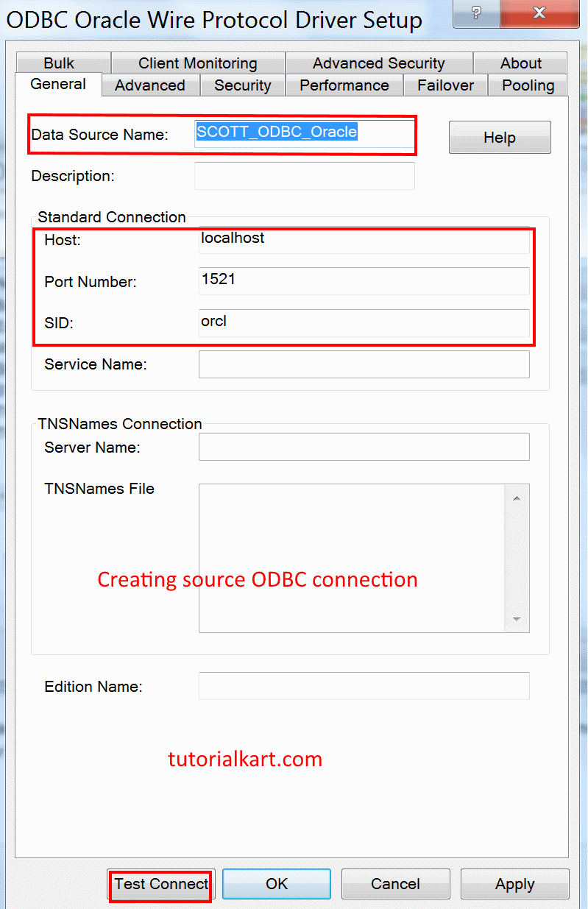Click the Apply button
Image resolution: width=588 pixels, height=909 pixels.
click(515, 884)
